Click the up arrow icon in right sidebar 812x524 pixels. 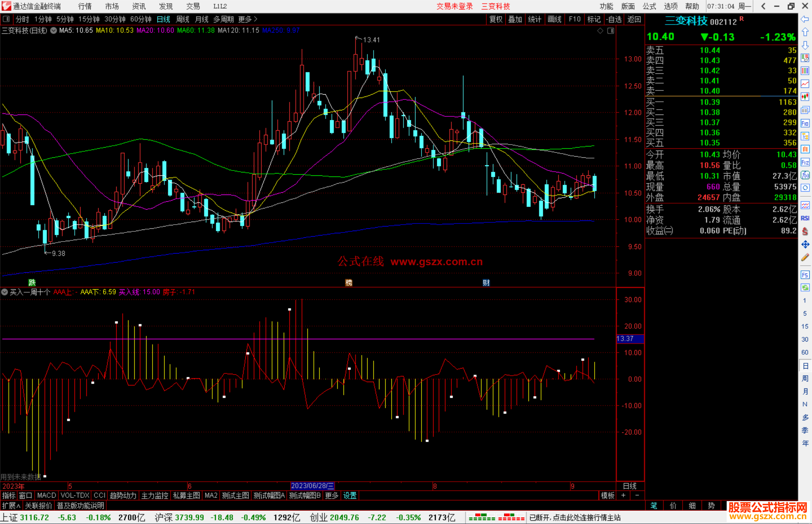coord(805,32)
